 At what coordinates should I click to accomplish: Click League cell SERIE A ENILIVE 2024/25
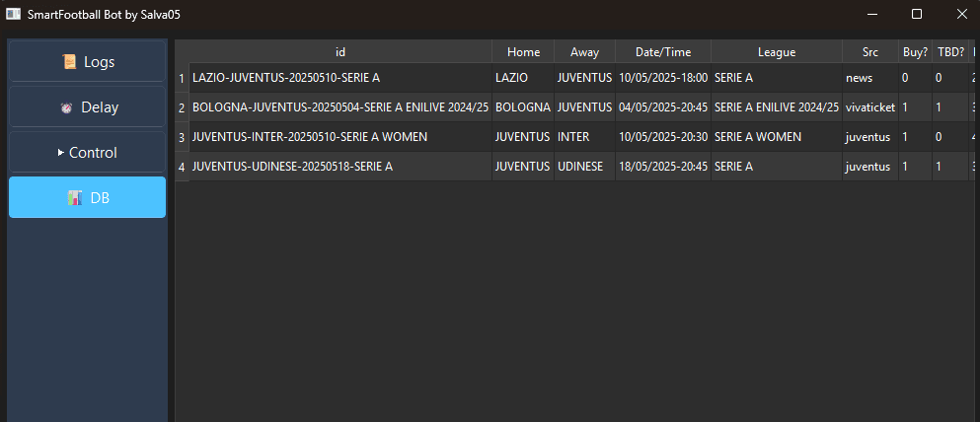coord(777,107)
